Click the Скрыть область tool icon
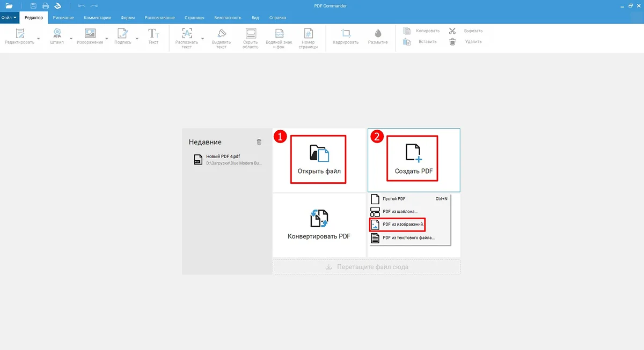 [x=251, y=34]
